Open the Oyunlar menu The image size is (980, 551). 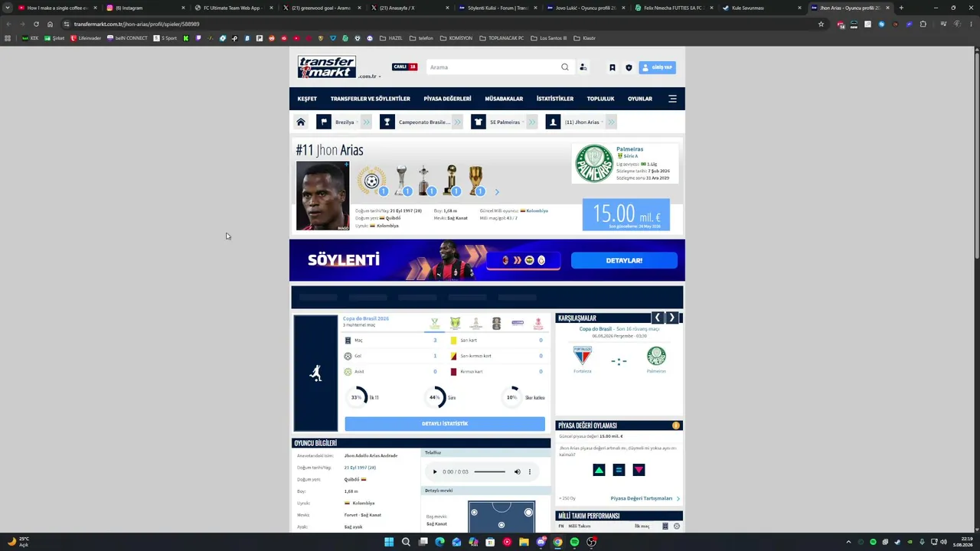640,99
